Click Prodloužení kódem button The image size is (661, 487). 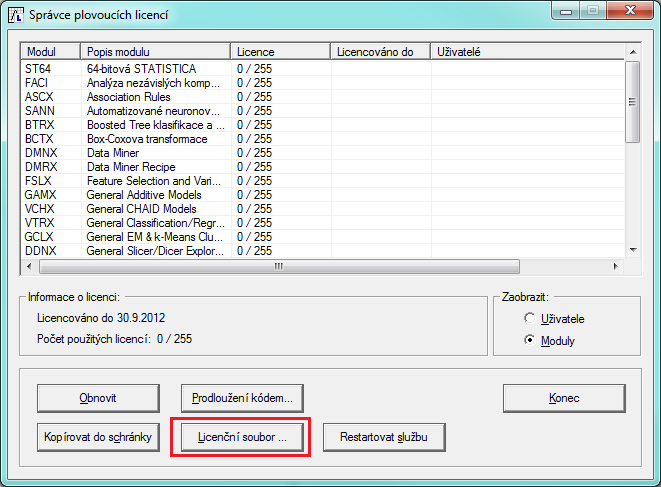[x=242, y=398]
